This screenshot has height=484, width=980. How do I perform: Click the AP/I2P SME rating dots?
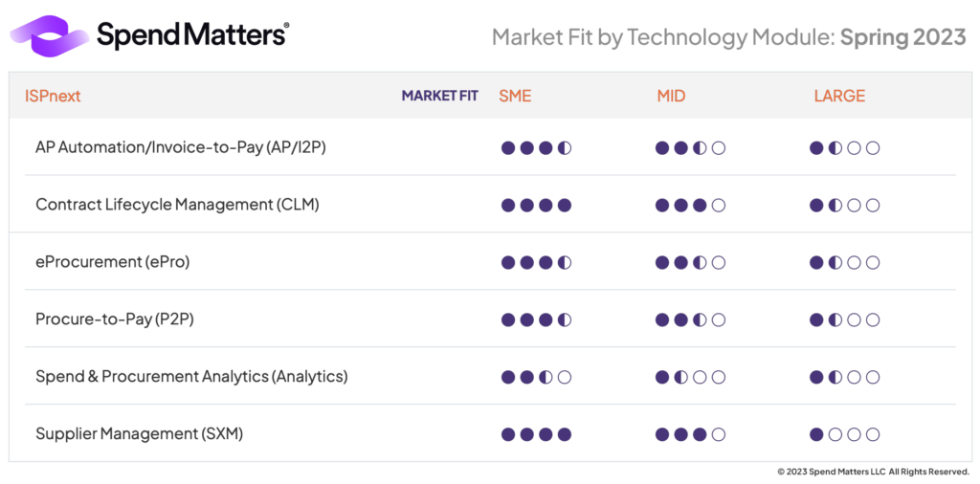pyautogui.click(x=536, y=148)
